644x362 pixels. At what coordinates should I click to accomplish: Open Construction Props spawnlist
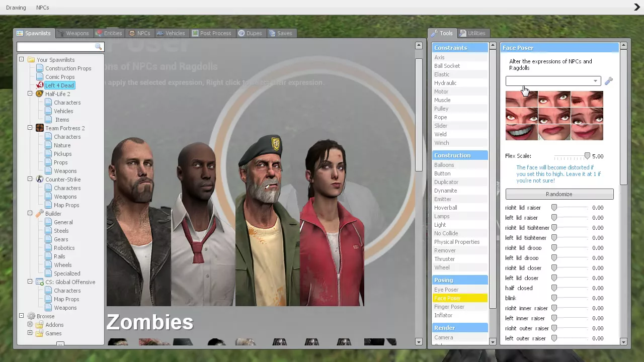tap(68, 68)
